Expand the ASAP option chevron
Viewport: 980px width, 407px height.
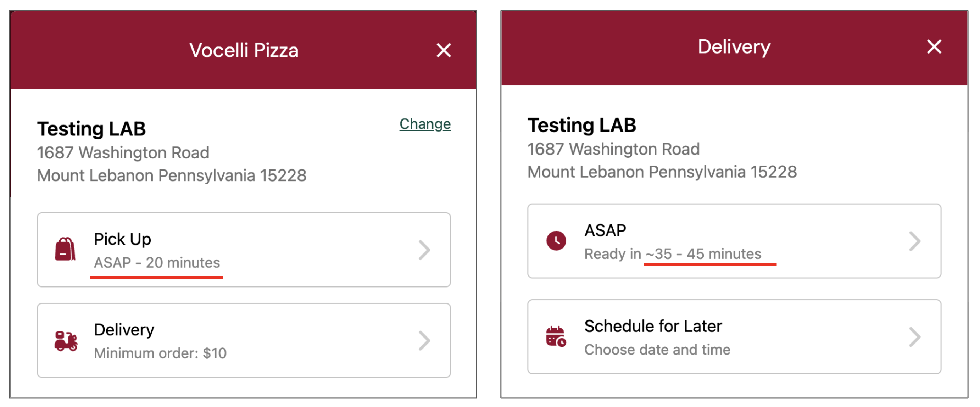tap(914, 241)
